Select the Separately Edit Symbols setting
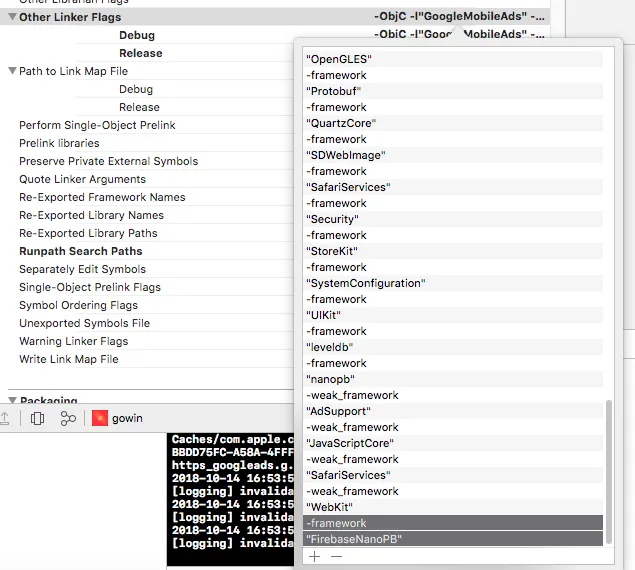The width and height of the screenshot is (635, 570). click(82, 269)
